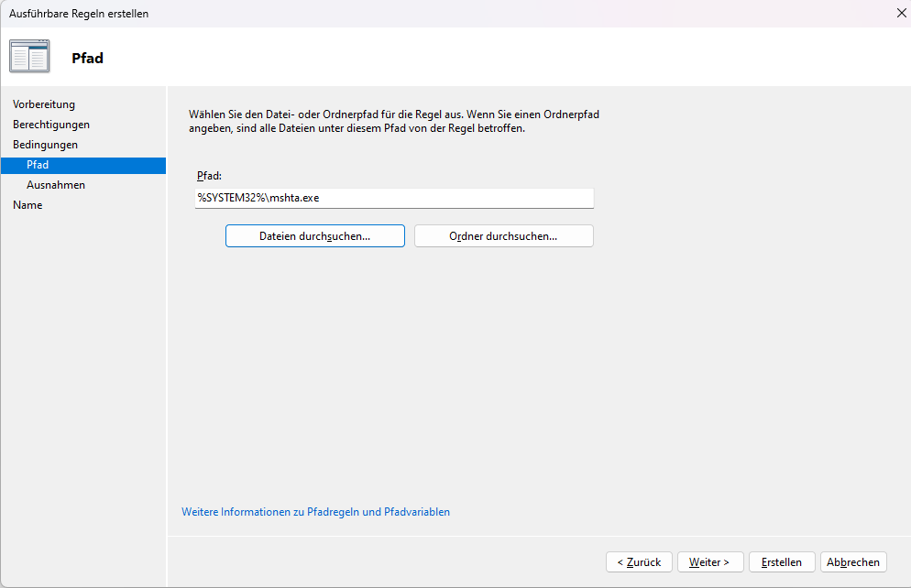Image resolution: width=911 pixels, height=588 pixels.
Task: Jump to the Ausnahmen step in sidebar
Action: coord(56,185)
